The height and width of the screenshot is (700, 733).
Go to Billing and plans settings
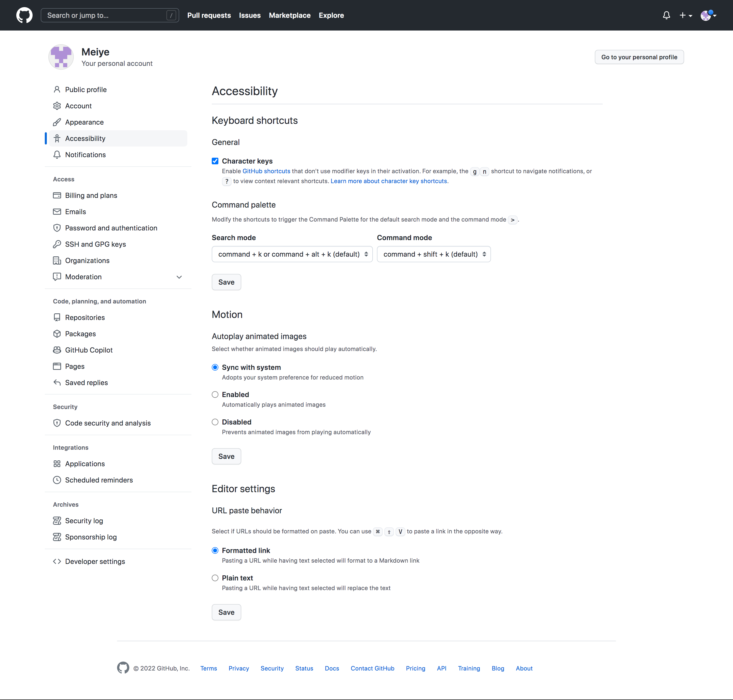(x=118, y=196)
